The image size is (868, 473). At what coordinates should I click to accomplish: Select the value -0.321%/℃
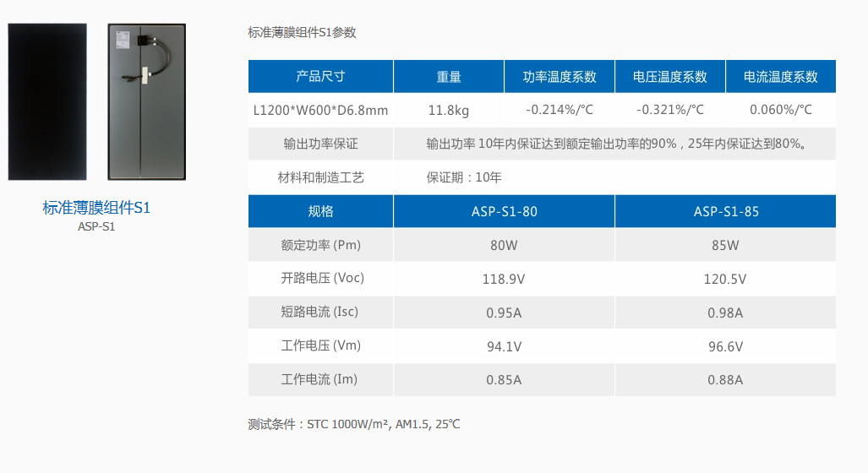(x=670, y=110)
